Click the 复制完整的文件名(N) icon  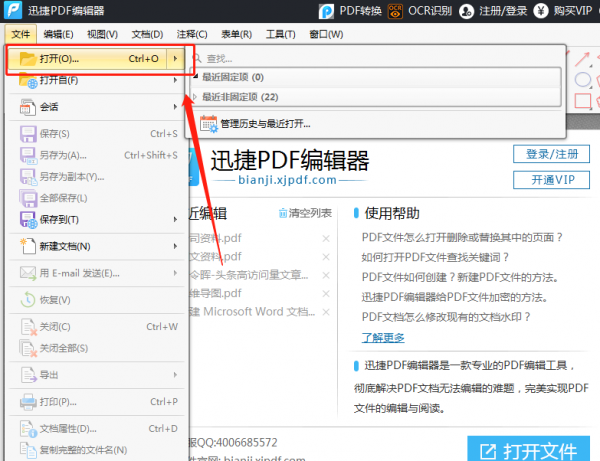click(28, 450)
